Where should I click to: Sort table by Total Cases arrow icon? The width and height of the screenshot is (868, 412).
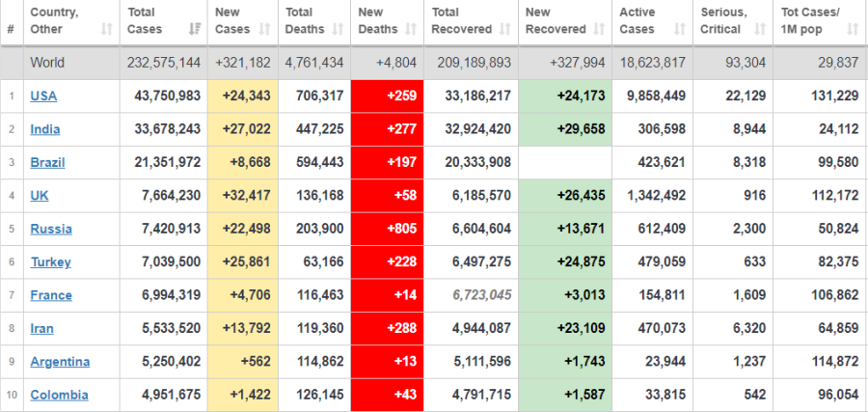coord(194,29)
